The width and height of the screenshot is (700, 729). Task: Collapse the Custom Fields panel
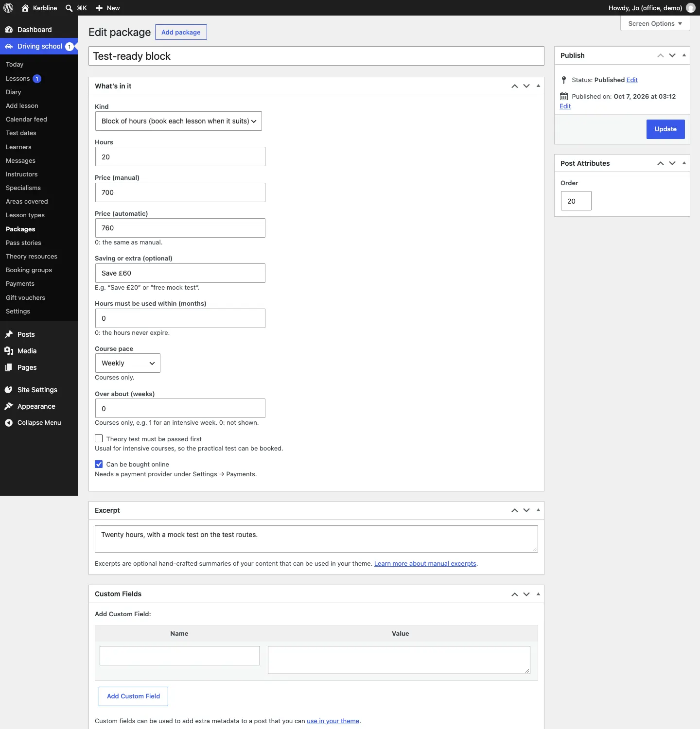[x=538, y=594]
